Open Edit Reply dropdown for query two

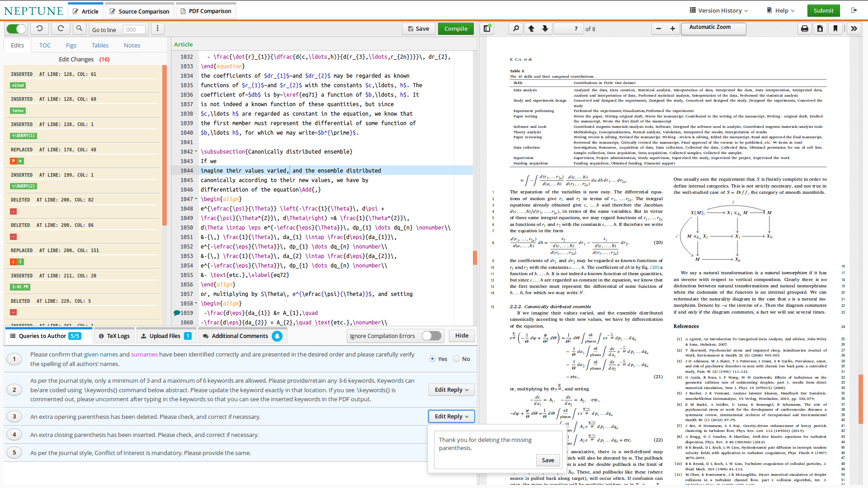coord(451,389)
